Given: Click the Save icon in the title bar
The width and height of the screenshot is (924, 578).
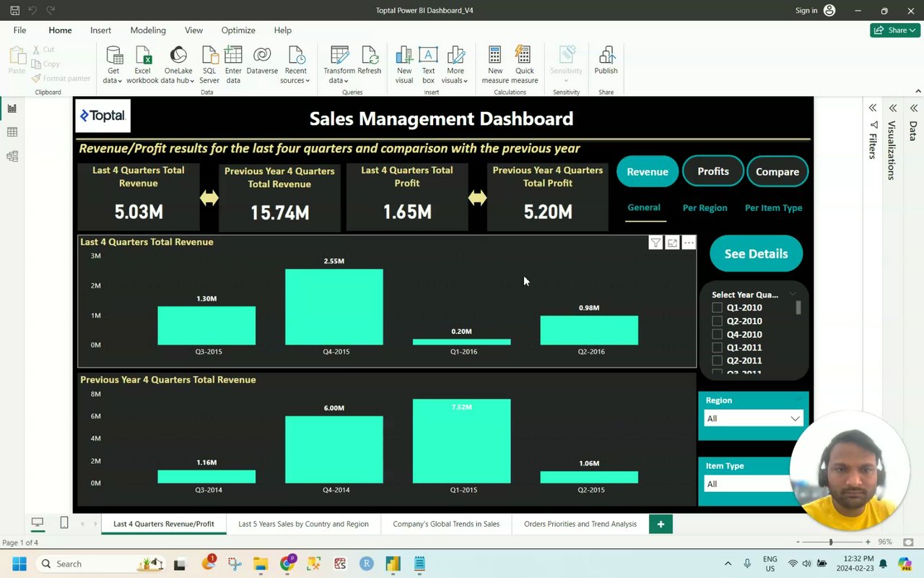Looking at the screenshot, I should click(14, 11).
